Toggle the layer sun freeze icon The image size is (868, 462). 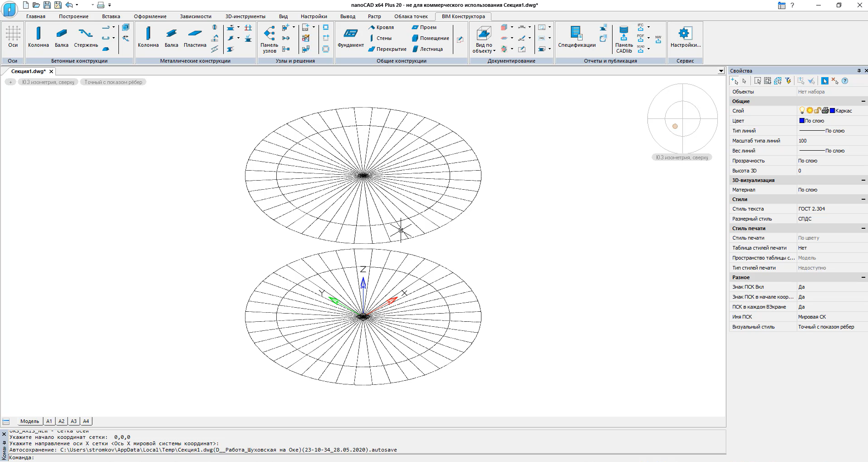[x=809, y=110]
